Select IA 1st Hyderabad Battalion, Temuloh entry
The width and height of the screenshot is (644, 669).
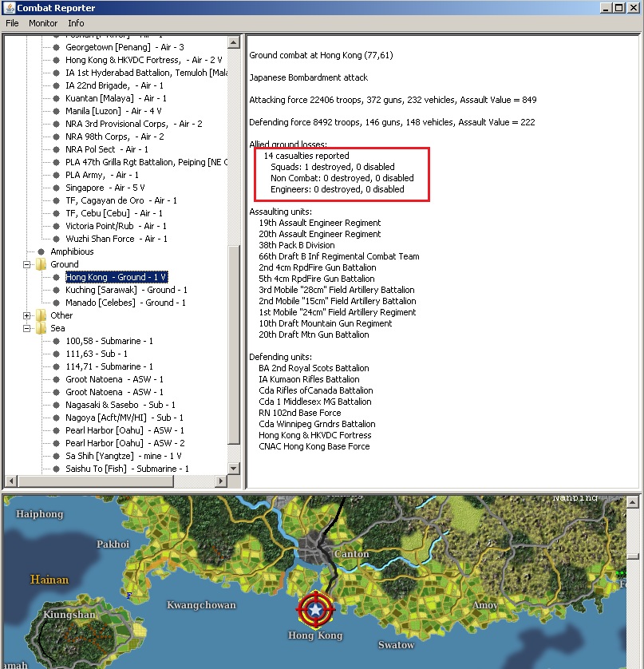(x=146, y=73)
